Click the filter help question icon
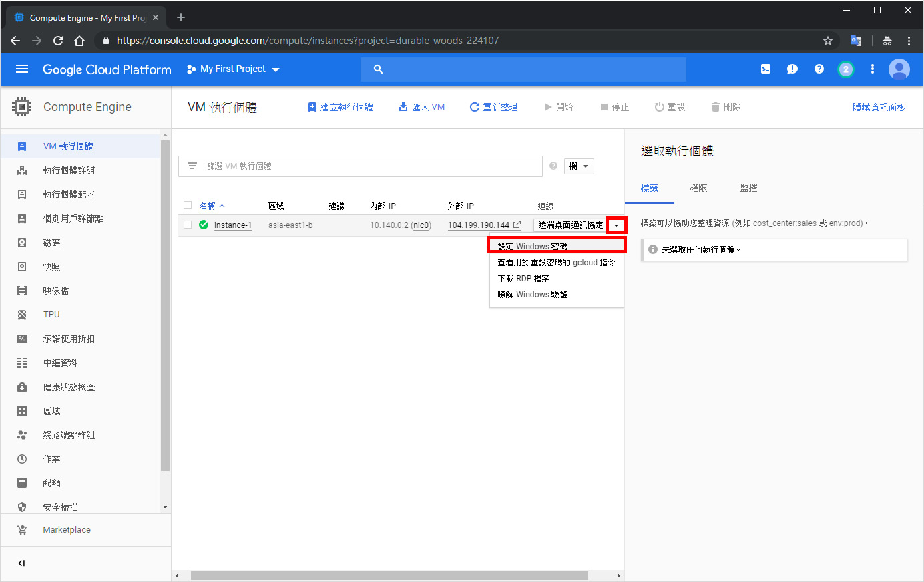 tap(553, 166)
